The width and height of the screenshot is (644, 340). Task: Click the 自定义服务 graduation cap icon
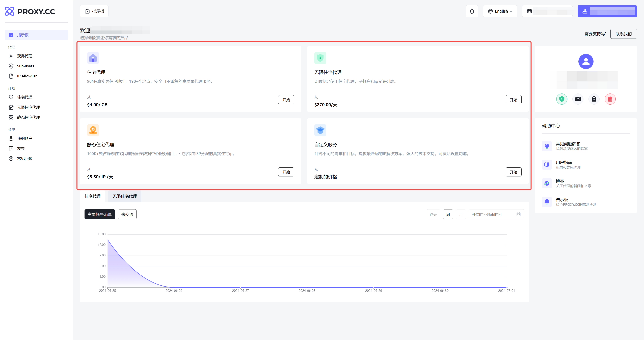click(x=320, y=130)
